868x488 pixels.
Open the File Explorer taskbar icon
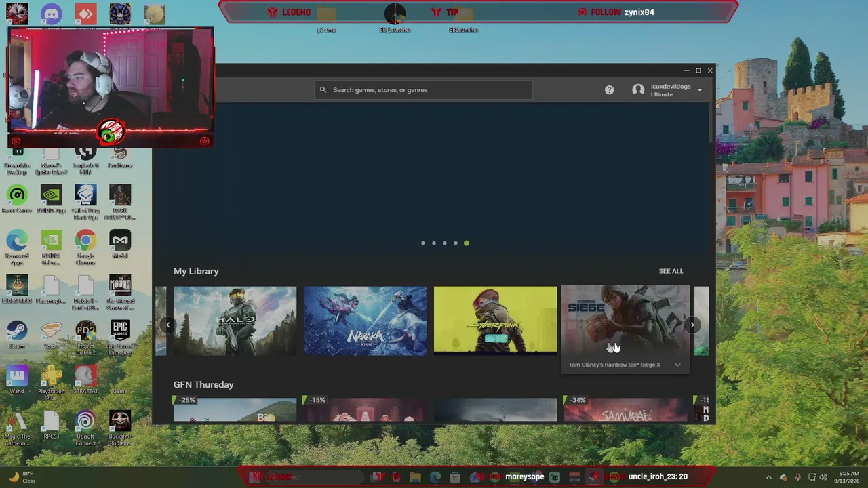coord(415,477)
